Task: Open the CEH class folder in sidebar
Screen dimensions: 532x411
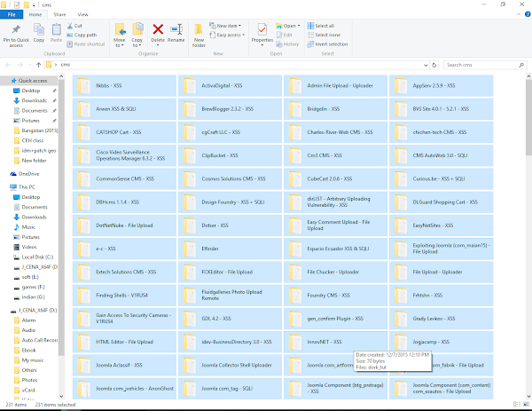Action: pyautogui.click(x=33, y=140)
